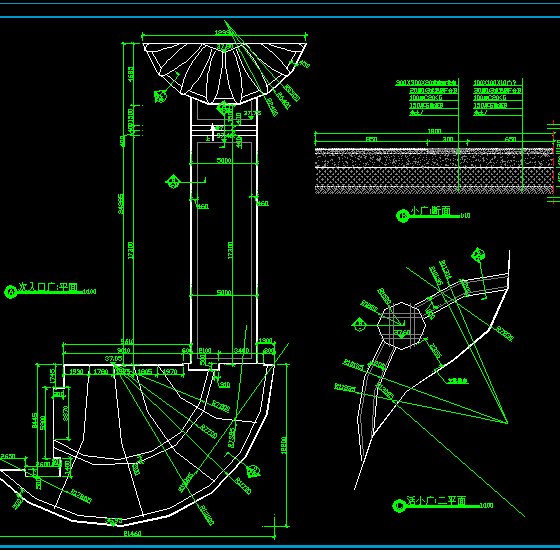Pick the 8445 vertical dimension
The height and width of the screenshot is (550, 560).
point(35,421)
